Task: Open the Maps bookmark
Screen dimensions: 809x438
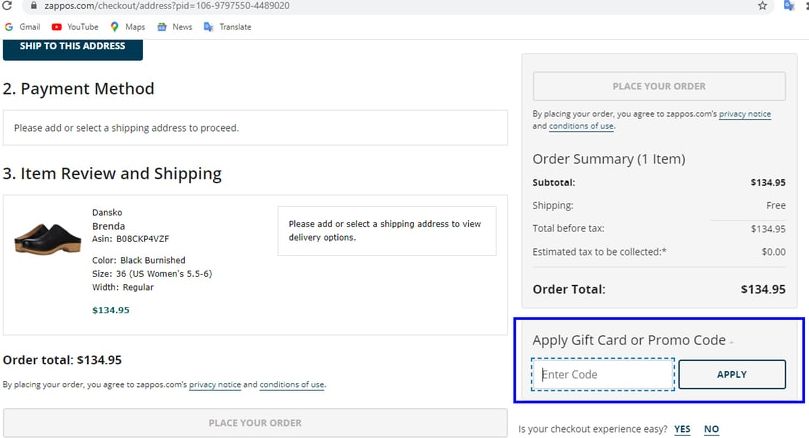Action: (127, 27)
